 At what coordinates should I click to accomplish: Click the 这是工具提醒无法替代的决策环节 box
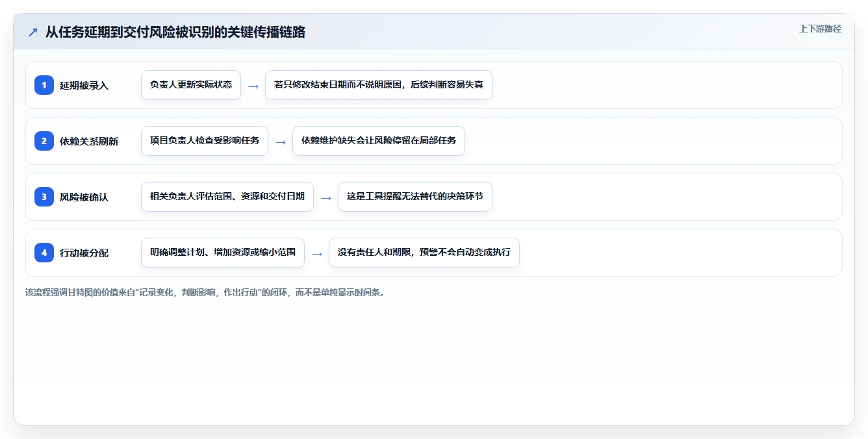(x=415, y=197)
